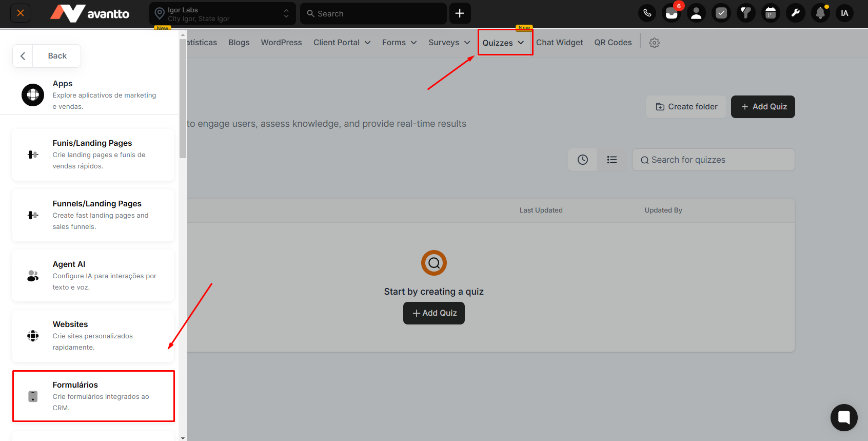This screenshot has height=441, width=868.
Task: Open the Formulários app card
Action: 93,396
